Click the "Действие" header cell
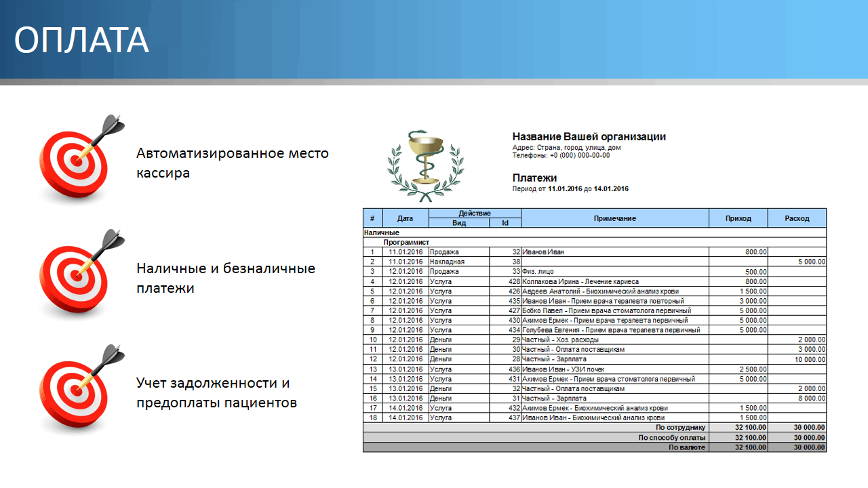868x488 pixels. coord(475,213)
